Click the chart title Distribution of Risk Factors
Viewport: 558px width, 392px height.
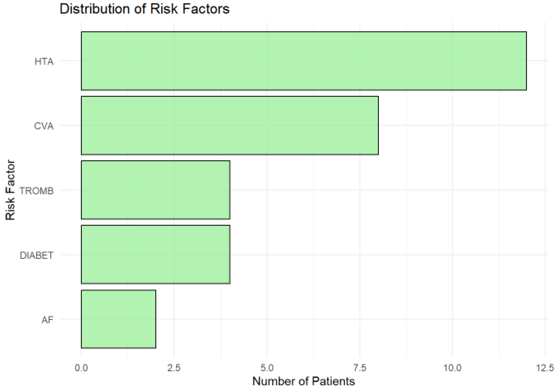coord(144,9)
